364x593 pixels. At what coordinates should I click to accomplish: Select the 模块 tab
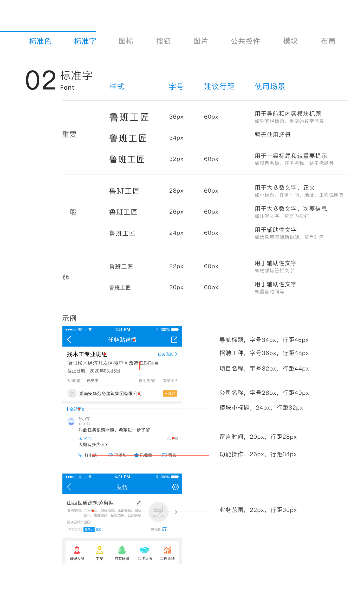pyautogui.click(x=290, y=41)
